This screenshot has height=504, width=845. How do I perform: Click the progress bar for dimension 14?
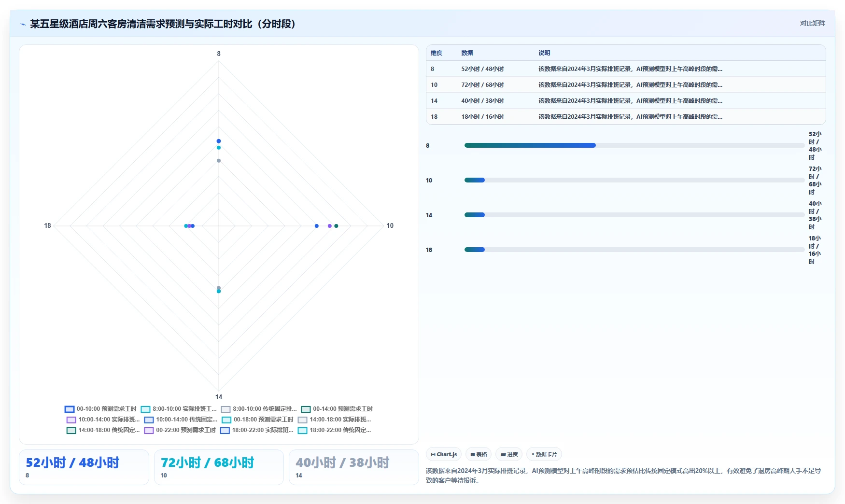click(x=634, y=215)
